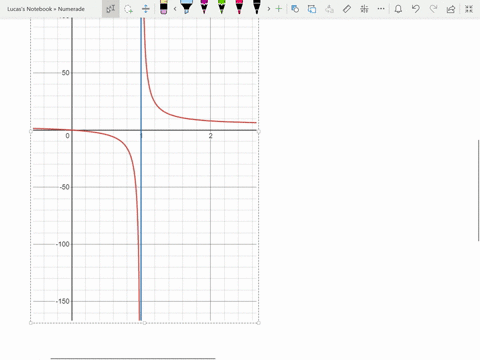
Task: Undo the last action
Action: tap(416, 9)
